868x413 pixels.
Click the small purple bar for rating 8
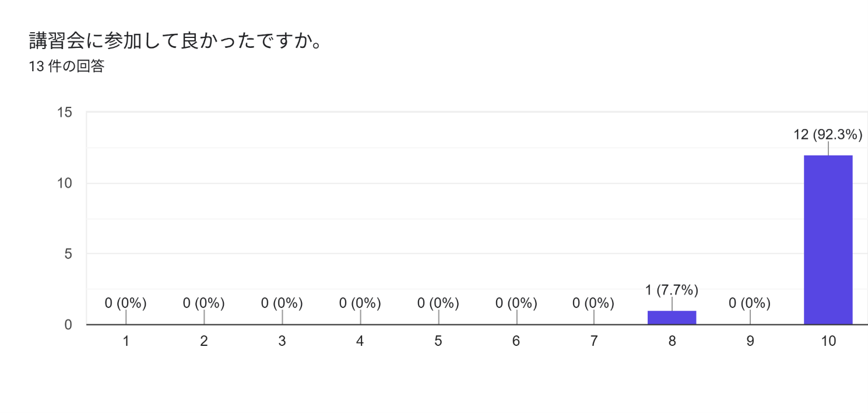(x=672, y=317)
